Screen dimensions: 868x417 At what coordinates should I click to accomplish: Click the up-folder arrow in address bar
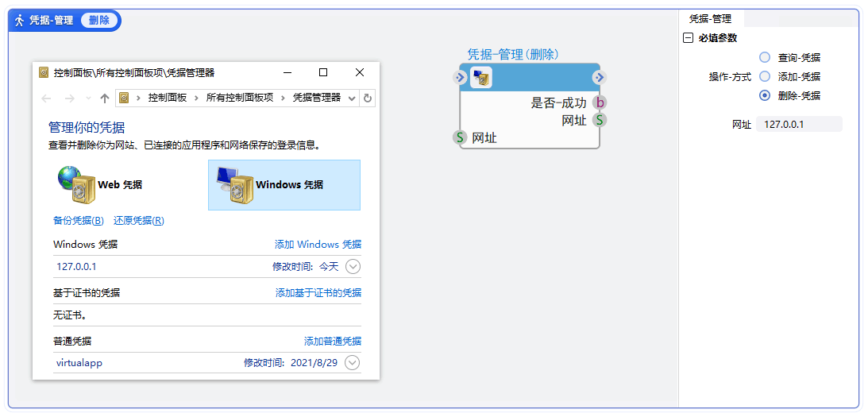coord(104,98)
